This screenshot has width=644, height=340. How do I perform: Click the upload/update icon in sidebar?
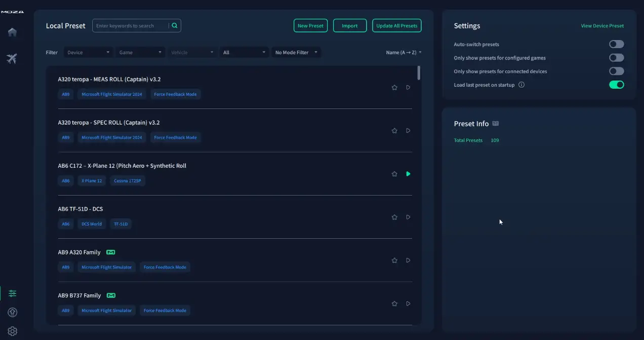point(12,313)
